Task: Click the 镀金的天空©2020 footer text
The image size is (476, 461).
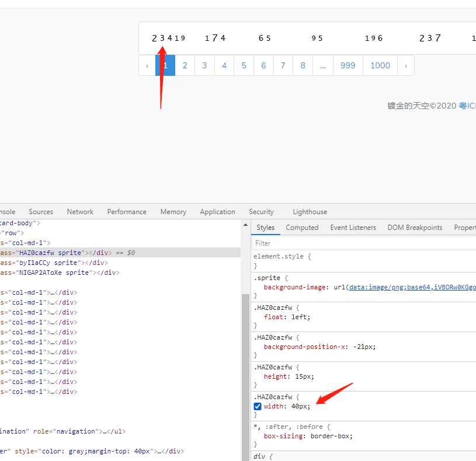Action: coord(422,106)
